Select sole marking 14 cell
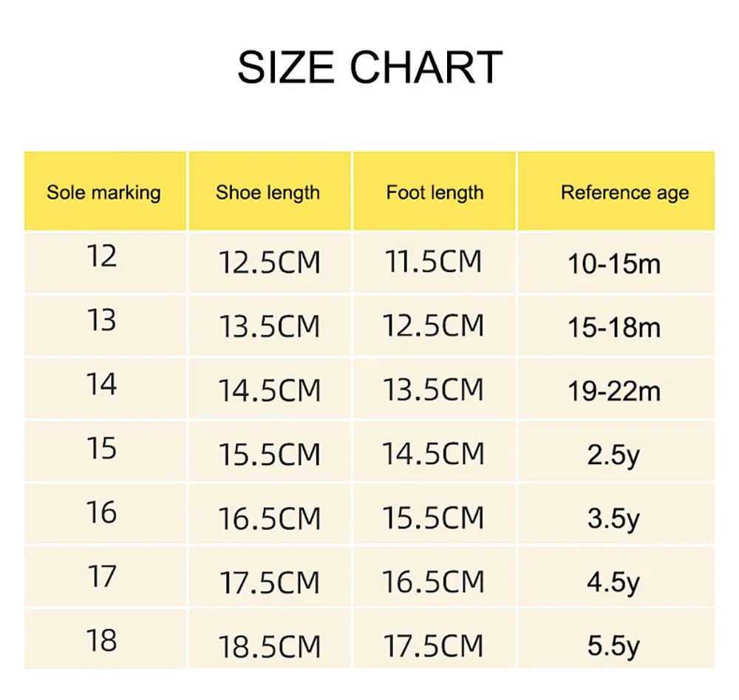This screenshot has width=739, height=700. (x=102, y=384)
